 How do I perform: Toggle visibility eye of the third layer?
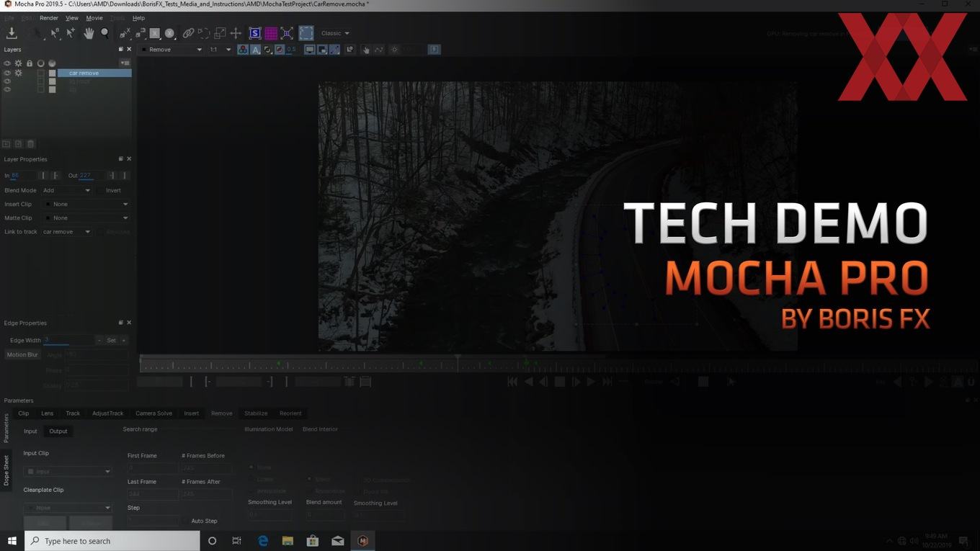(7, 90)
